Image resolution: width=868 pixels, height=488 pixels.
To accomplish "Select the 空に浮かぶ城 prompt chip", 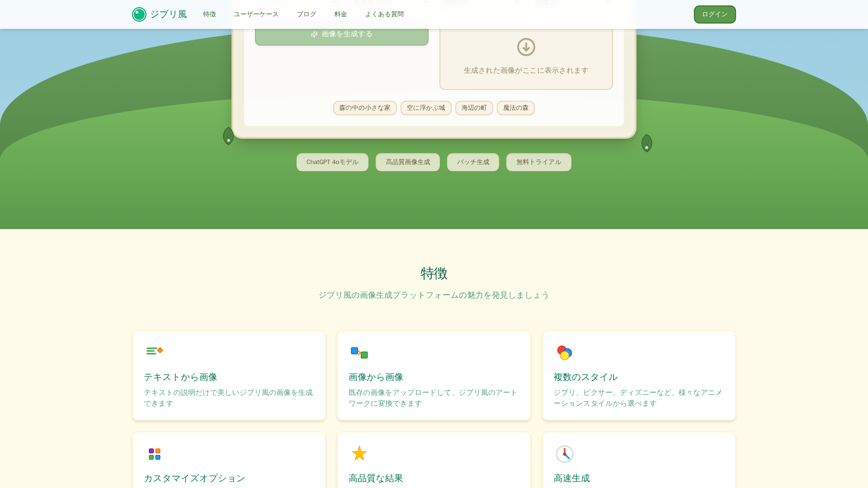I will pyautogui.click(x=425, y=108).
